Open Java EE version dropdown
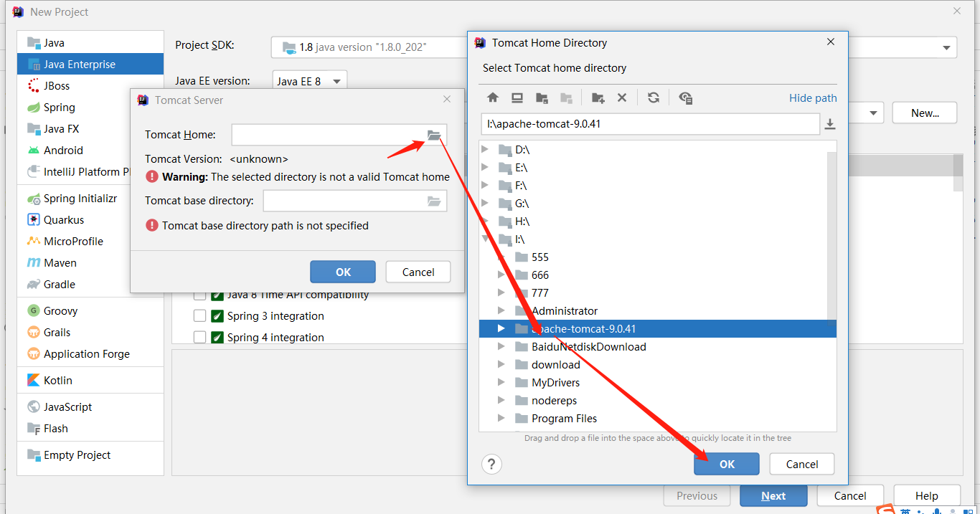The height and width of the screenshot is (514, 980). tap(310, 81)
